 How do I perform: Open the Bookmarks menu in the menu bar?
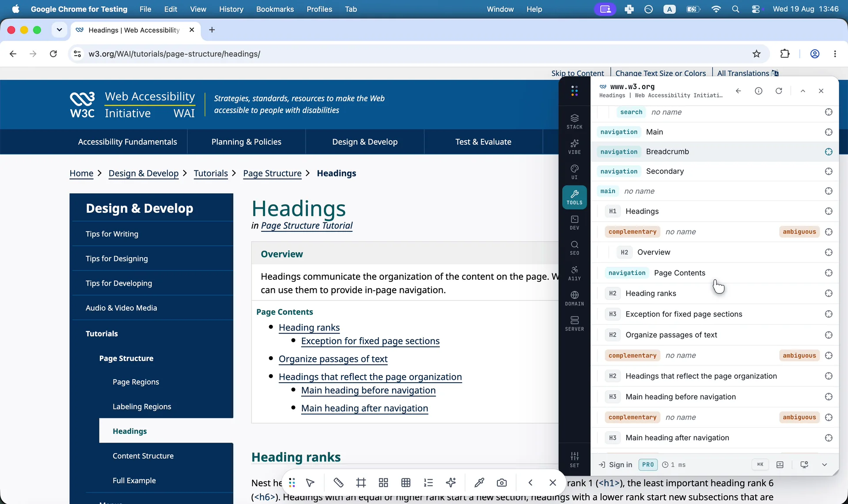click(275, 9)
